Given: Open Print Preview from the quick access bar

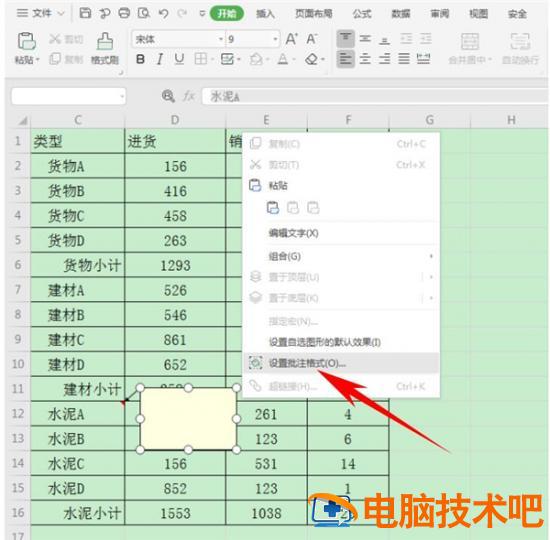Looking at the screenshot, I should pos(143,13).
